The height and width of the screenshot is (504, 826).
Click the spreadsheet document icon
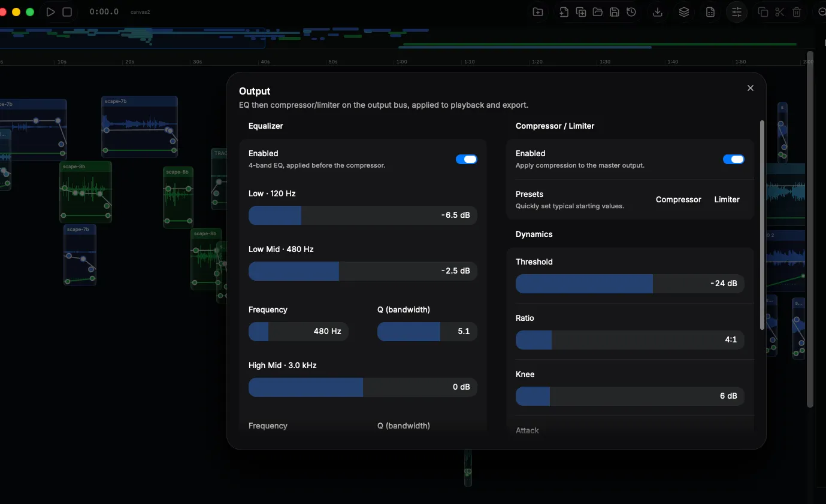[x=710, y=12]
